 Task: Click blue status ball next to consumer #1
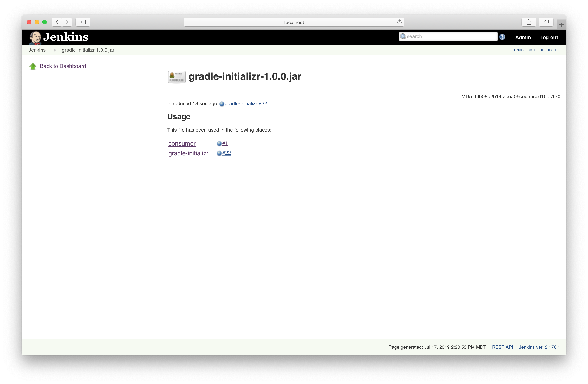[x=219, y=144]
